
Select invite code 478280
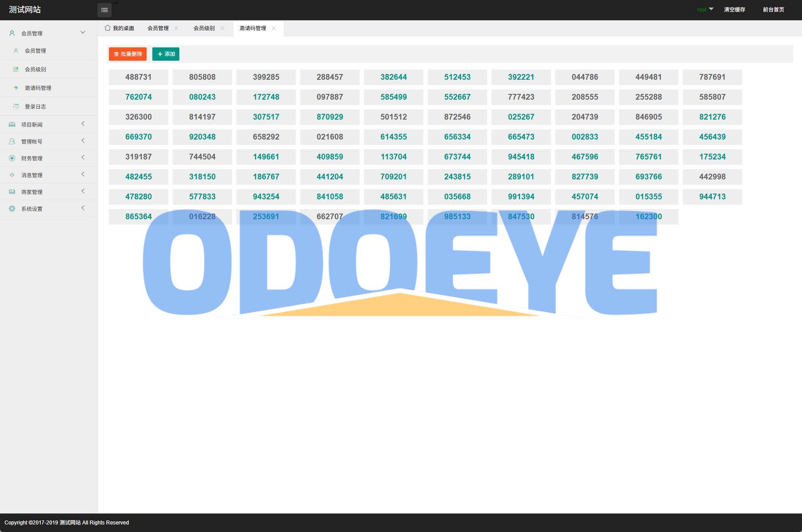tap(139, 197)
